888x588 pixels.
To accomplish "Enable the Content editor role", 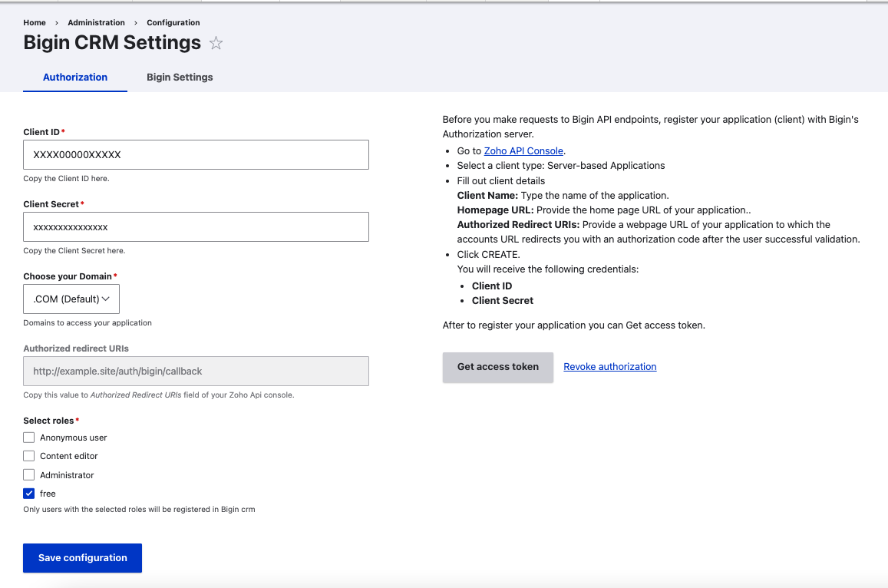I will click(x=29, y=456).
